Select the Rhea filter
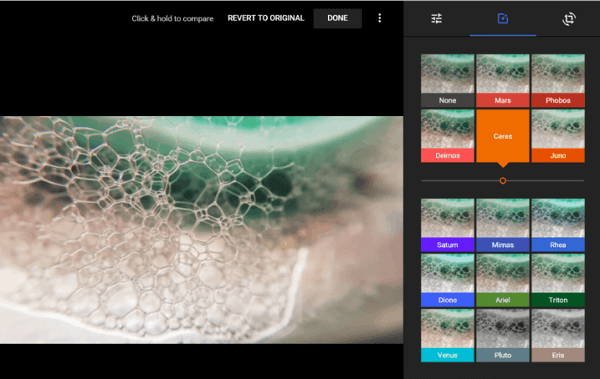This screenshot has width=600, height=379. pos(558,225)
